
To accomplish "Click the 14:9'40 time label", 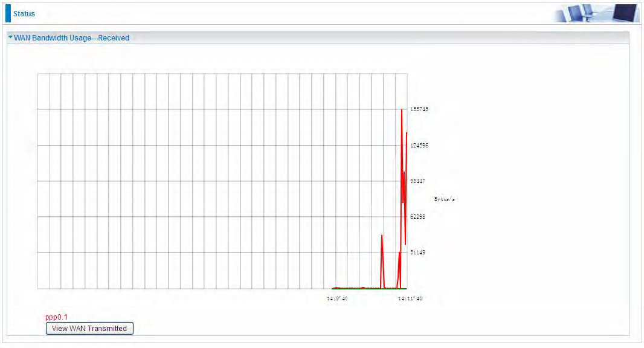I will click(x=337, y=298).
